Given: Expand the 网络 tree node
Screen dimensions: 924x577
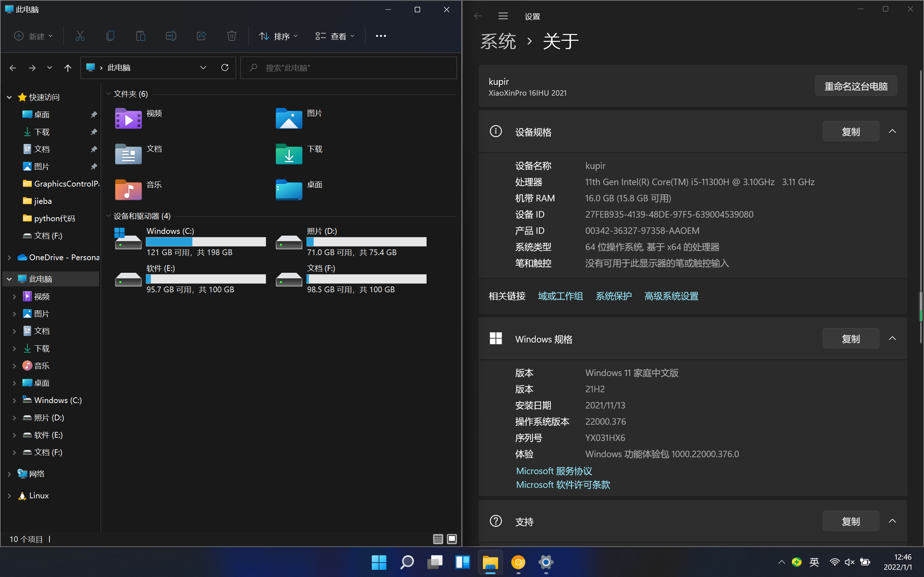Looking at the screenshot, I should click(9, 474).
